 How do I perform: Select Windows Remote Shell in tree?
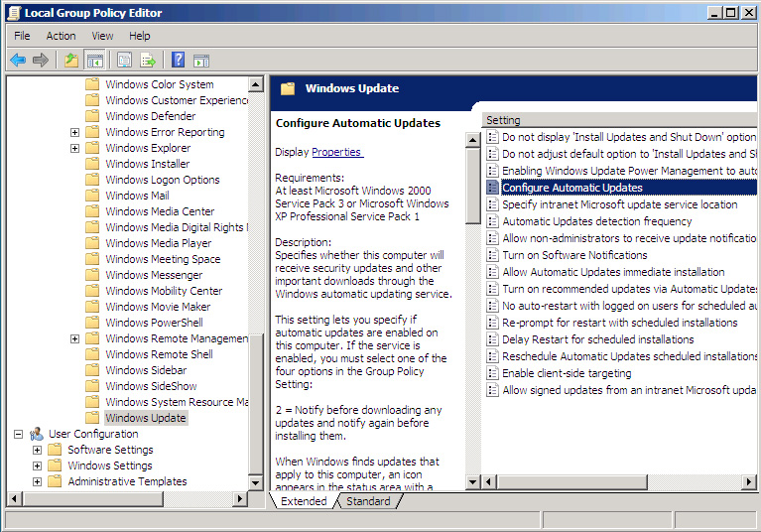[x=159, y=354]
